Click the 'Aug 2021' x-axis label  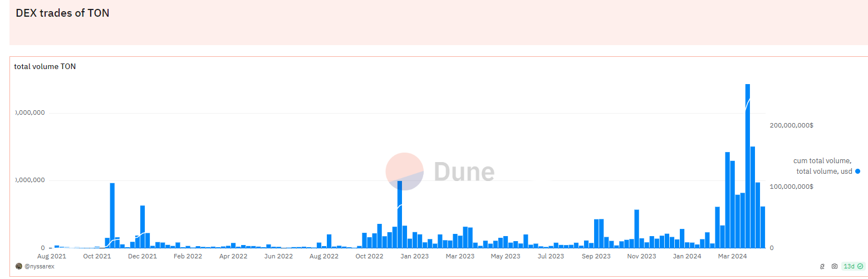click(51, 257)
